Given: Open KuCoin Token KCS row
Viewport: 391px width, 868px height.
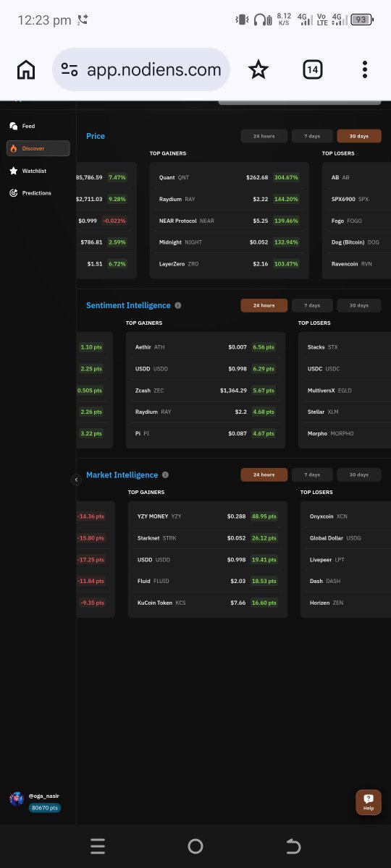Looking at the screenshot, I should coord(208,603).
